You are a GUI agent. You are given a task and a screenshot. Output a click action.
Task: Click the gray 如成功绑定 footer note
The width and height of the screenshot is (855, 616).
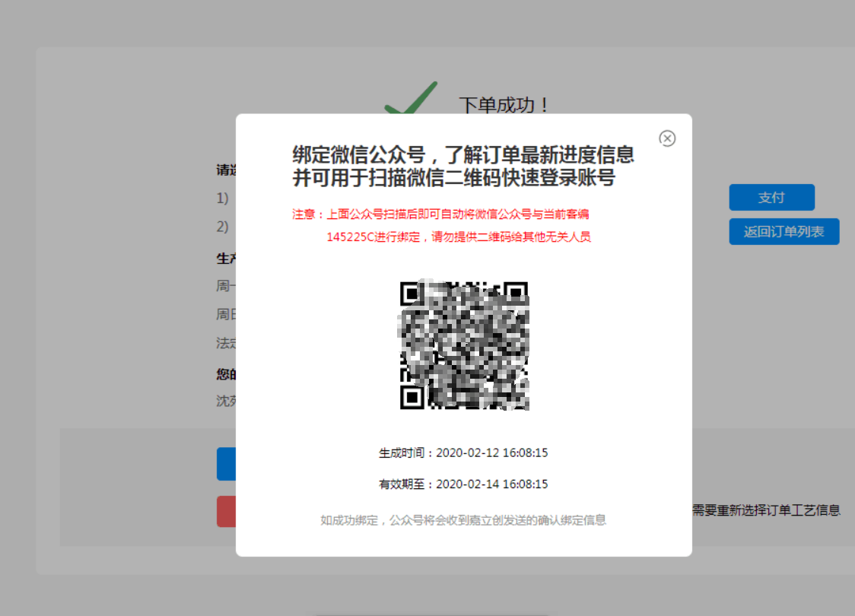pyautogui.click(x=463, y=521)
